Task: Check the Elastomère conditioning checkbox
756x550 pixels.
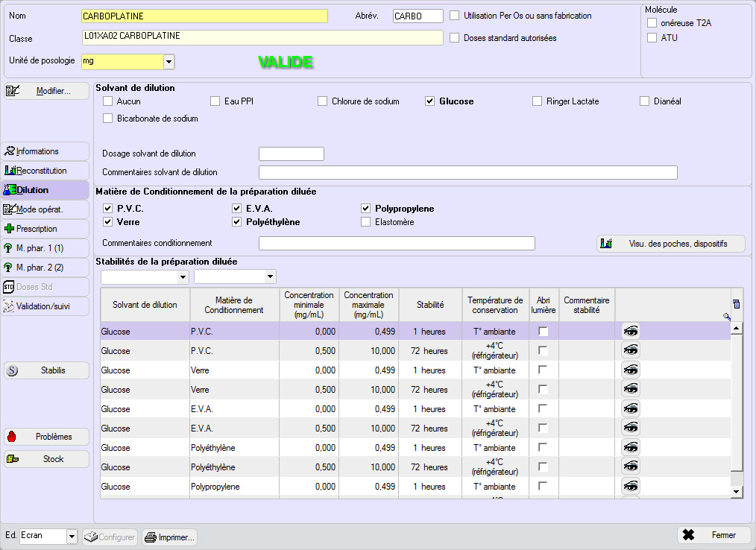Action: pyautogui.click(x=366, y=222)
